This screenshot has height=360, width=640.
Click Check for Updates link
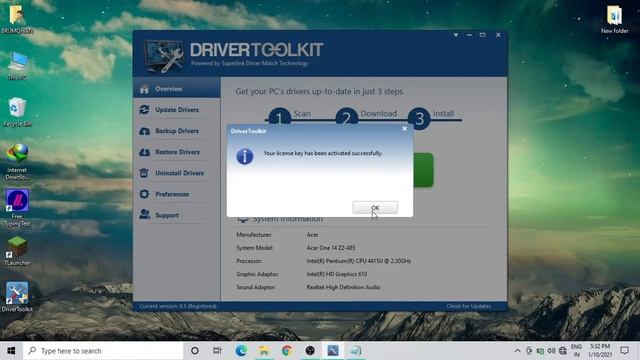[469, 306]
